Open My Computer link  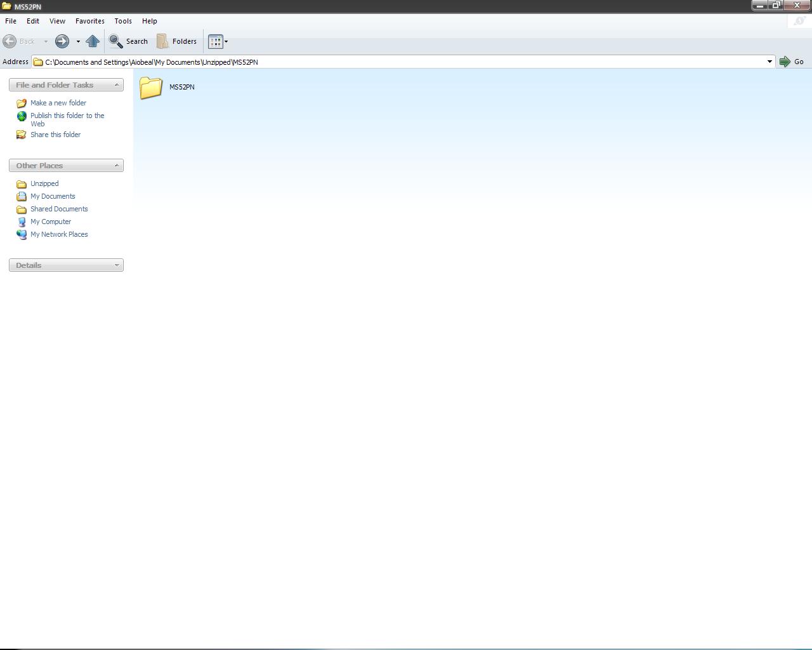click(51, 222)
